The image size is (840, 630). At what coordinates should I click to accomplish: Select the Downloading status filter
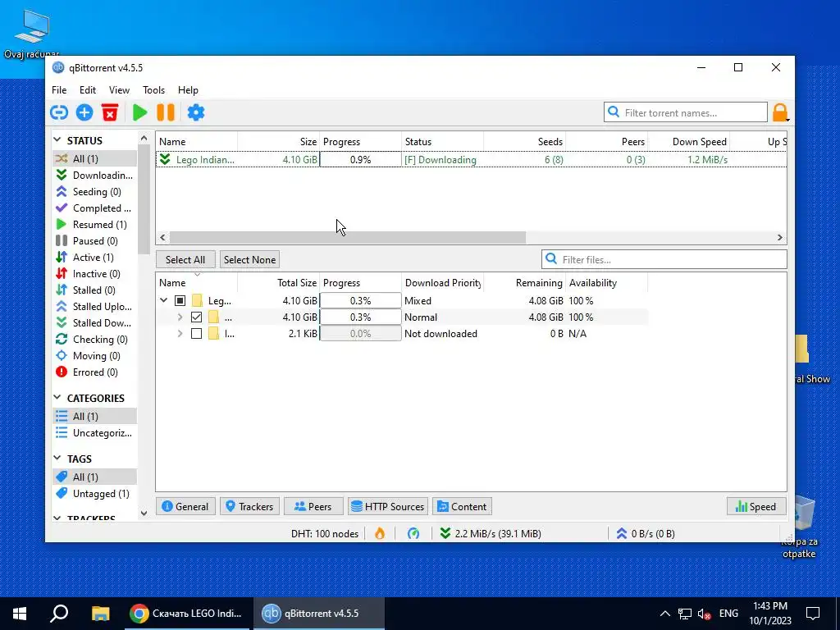[x=94, y=176]
